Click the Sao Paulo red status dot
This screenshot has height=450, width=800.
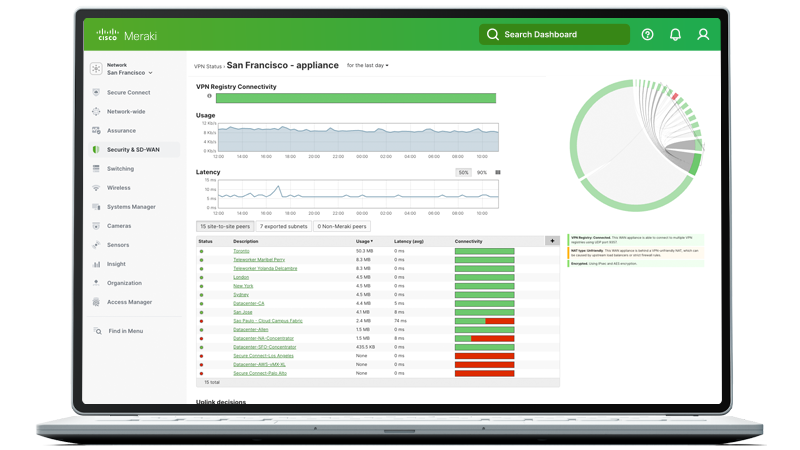(x=202, y=321)
